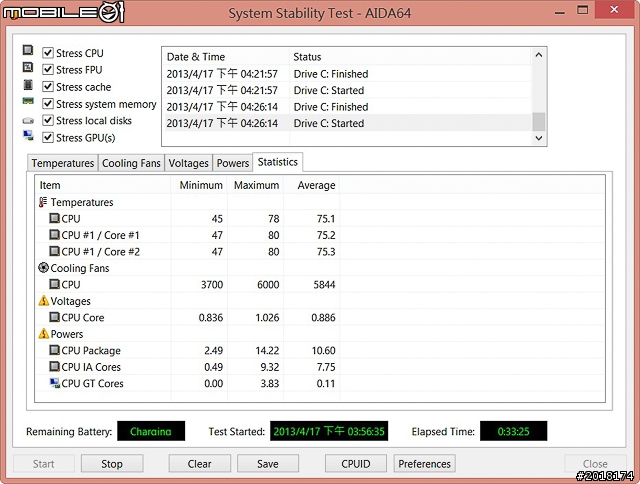The width and height of the screenshot is (640, 484).
Task: Stop the stability test with the Stop button
Action: (x=112, y=464)
